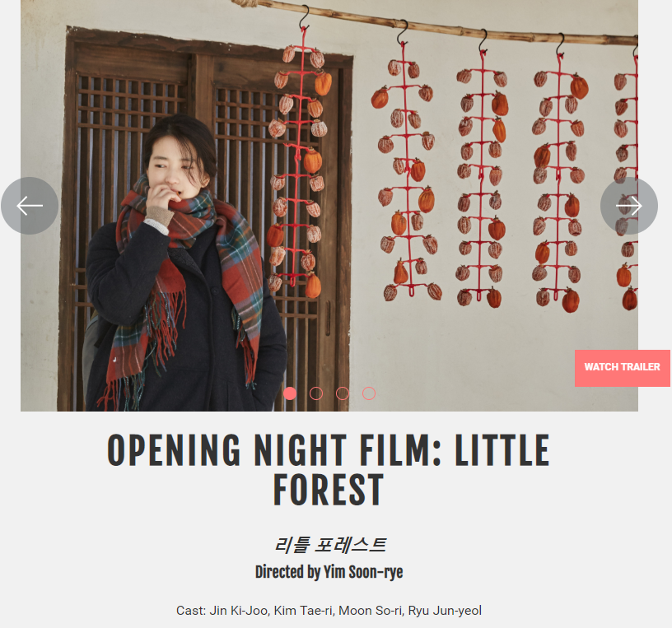The height and width of the screenshot is (628, 672).
Task: Click the Directed by Yim Soon-rye line
Action: pyautogui.click(x=329, y=572)
